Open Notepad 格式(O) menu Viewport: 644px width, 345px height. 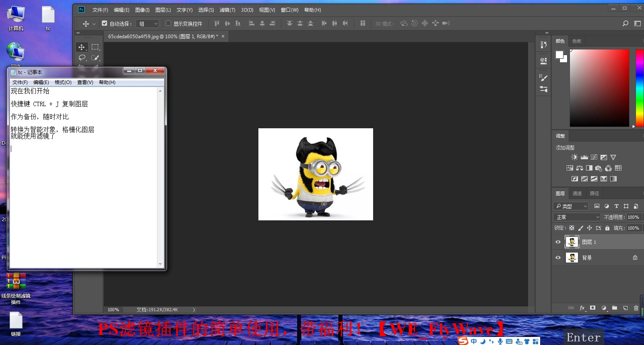[x=63, y=82]
